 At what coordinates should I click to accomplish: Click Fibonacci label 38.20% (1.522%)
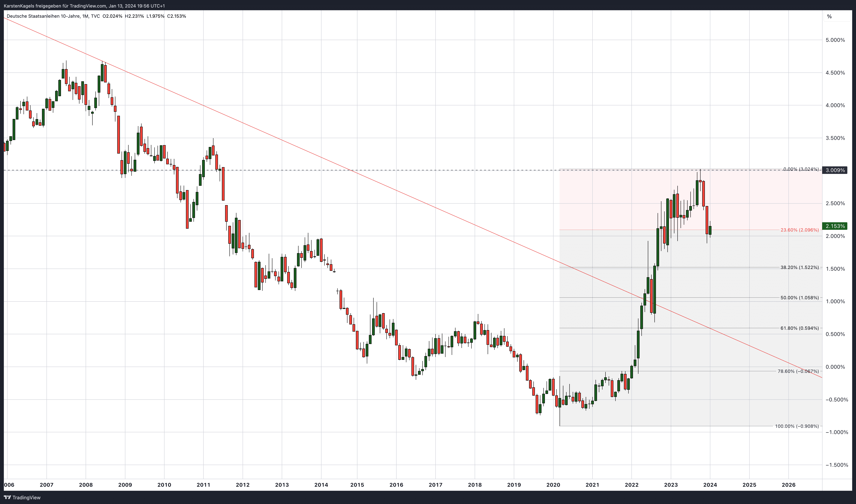click(800, 268)
